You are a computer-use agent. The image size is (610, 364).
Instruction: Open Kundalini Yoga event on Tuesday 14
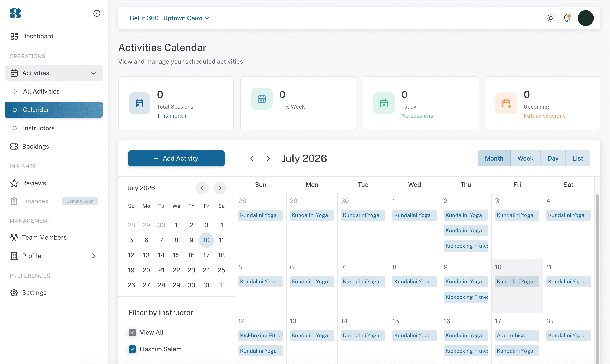click(x=363, y=335)
